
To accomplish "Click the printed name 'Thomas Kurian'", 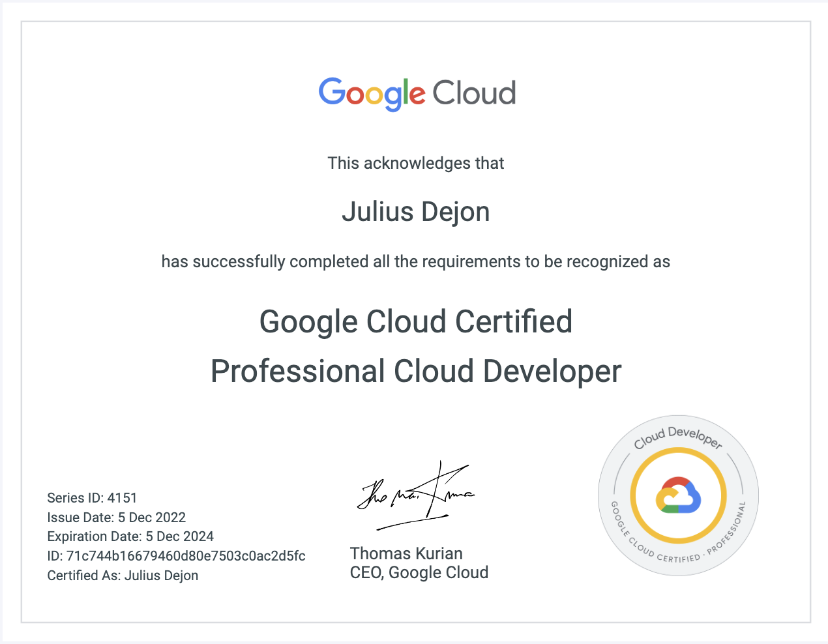I will tap(406, 553).
